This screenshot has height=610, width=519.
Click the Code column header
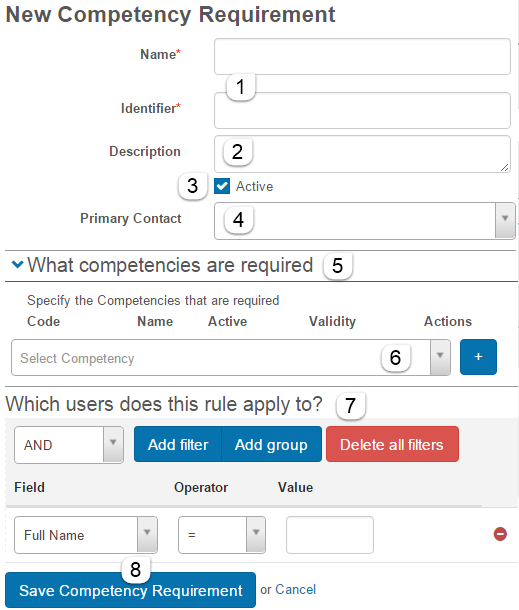(44, 322)
